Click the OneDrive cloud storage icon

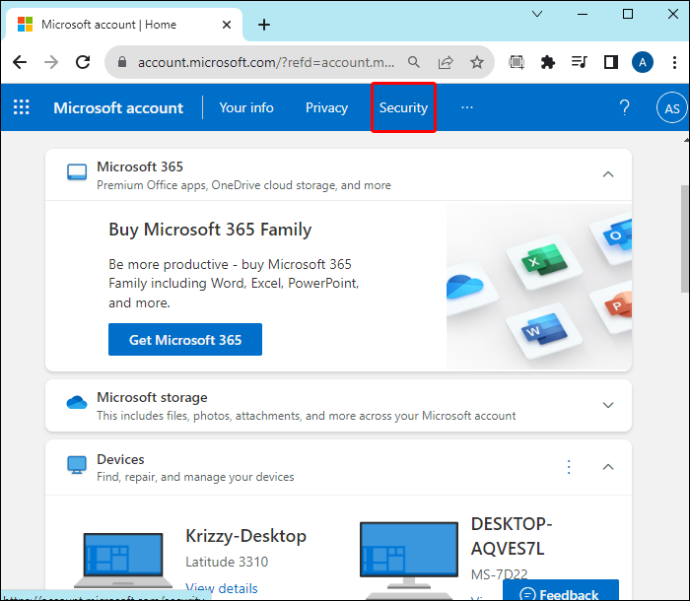77,402
